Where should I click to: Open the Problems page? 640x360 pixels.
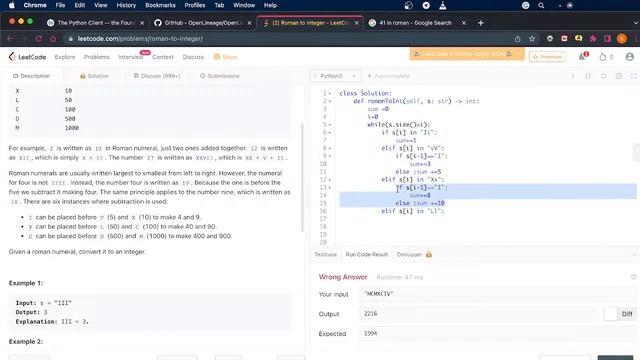(x=97, y=57)
